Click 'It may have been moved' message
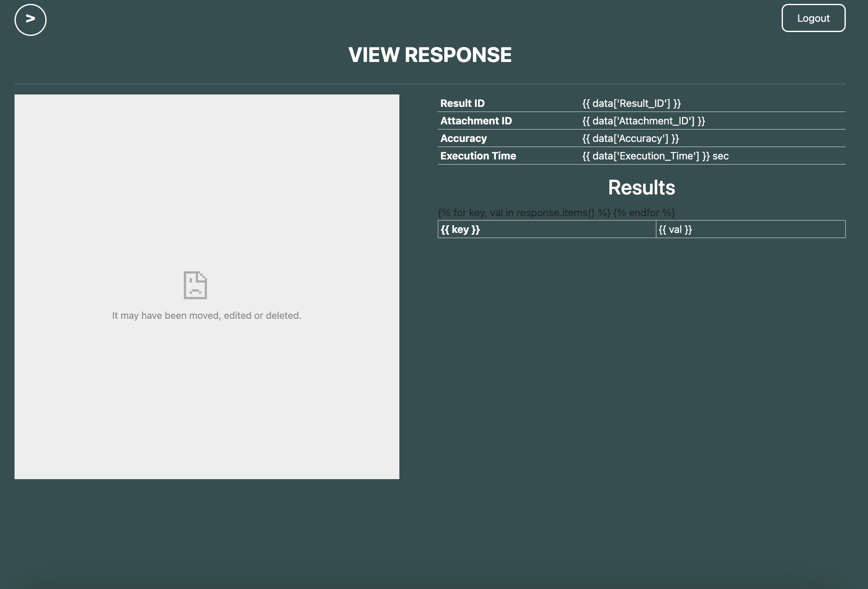 pyautogui.click(x=207, y=315)
